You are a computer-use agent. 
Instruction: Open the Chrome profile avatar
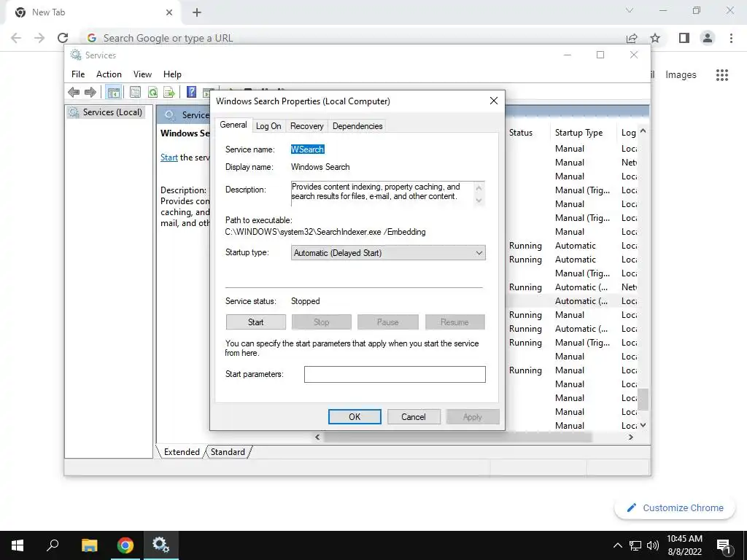(708, 38)
